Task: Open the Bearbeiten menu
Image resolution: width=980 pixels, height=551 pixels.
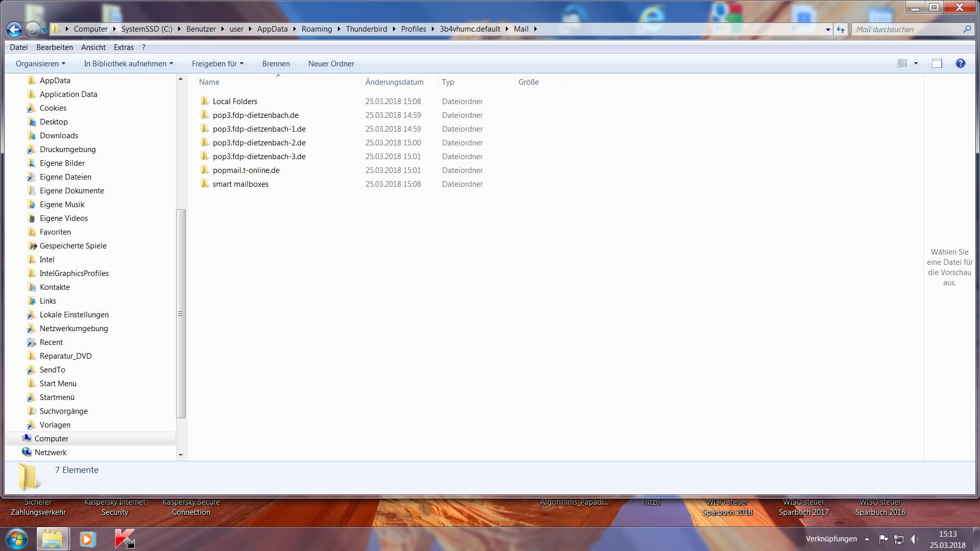Action: [54, 47]
